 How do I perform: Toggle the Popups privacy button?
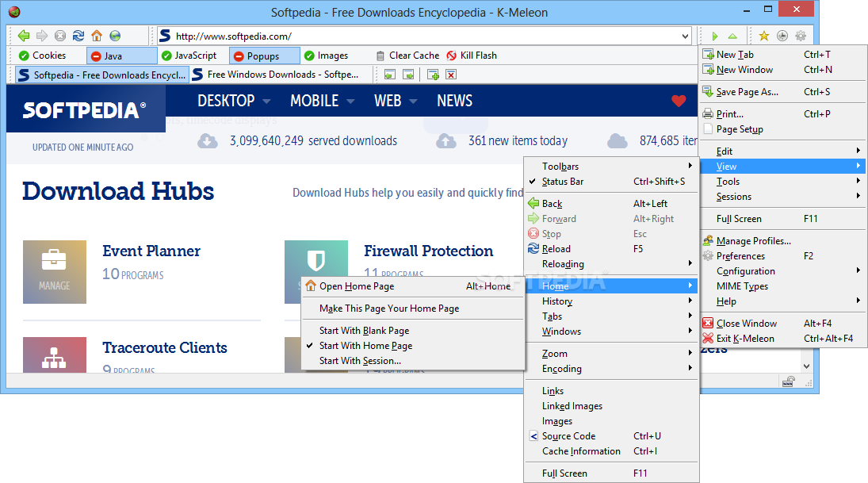pos(265,56)
